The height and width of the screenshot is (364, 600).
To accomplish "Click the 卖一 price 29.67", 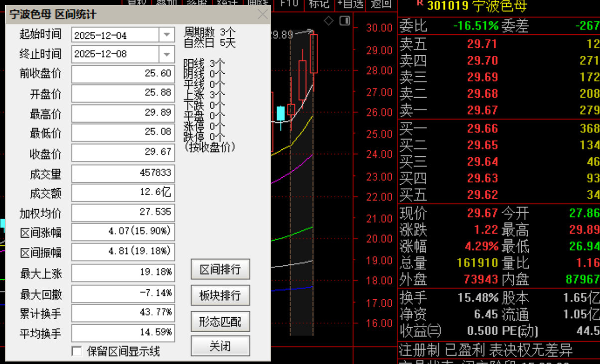I will coord(482,110).
